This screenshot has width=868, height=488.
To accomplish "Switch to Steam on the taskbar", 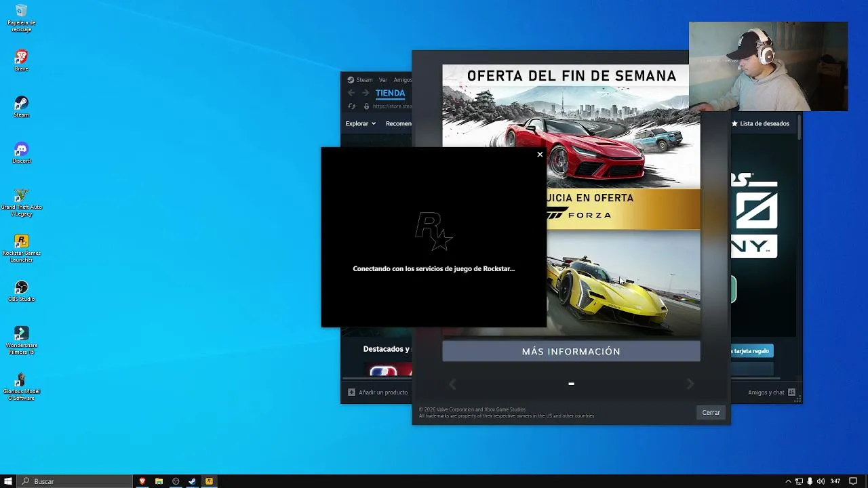I will point(192,481).
